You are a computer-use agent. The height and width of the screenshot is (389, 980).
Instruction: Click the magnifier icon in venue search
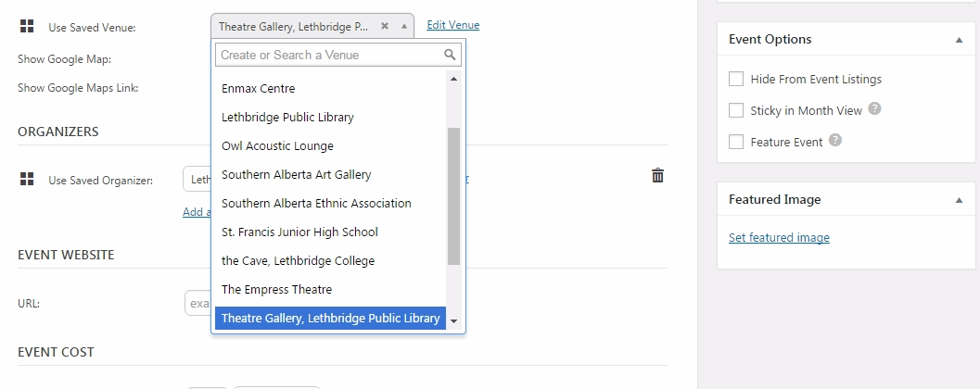(x=450, y=55)
